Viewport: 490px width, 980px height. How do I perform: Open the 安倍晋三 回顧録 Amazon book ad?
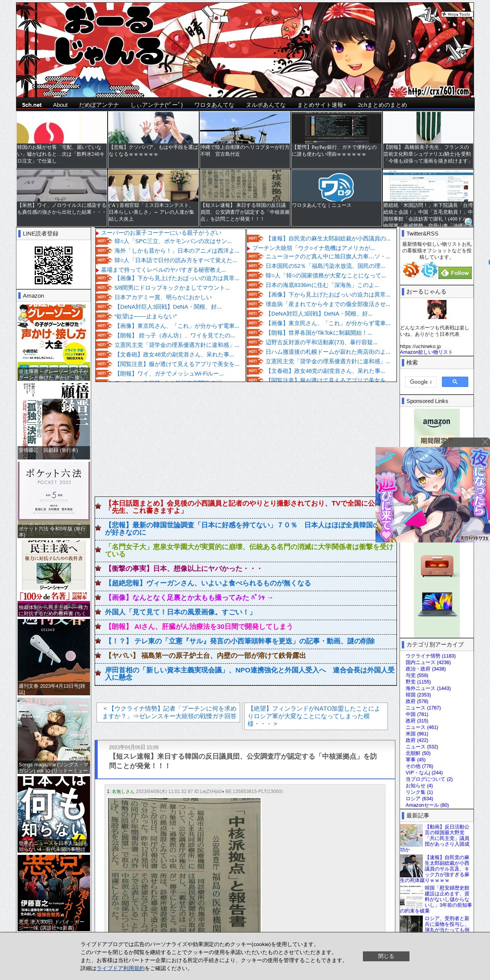(54, 421)
